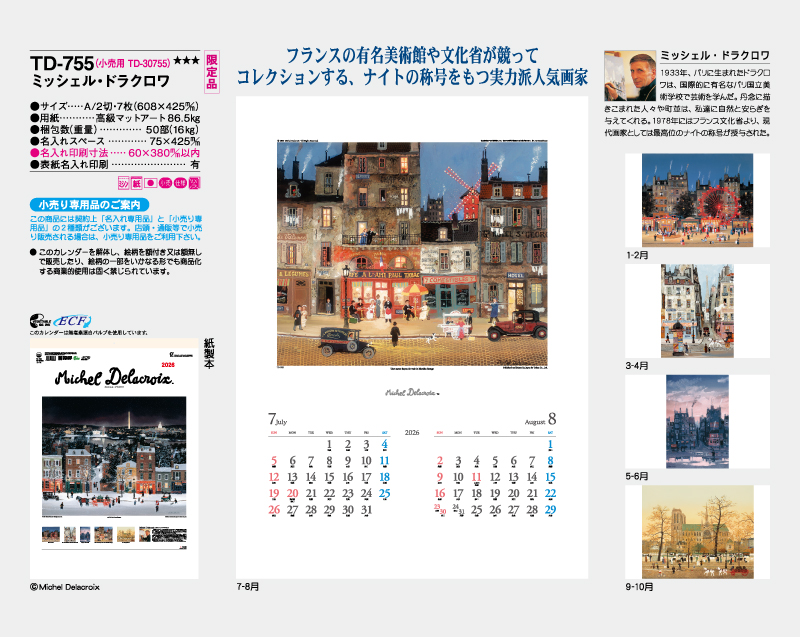This screenshot has width=800, height=637.
Task: Click the round 仕掛 badge icon
Action: tap(180, 183)
